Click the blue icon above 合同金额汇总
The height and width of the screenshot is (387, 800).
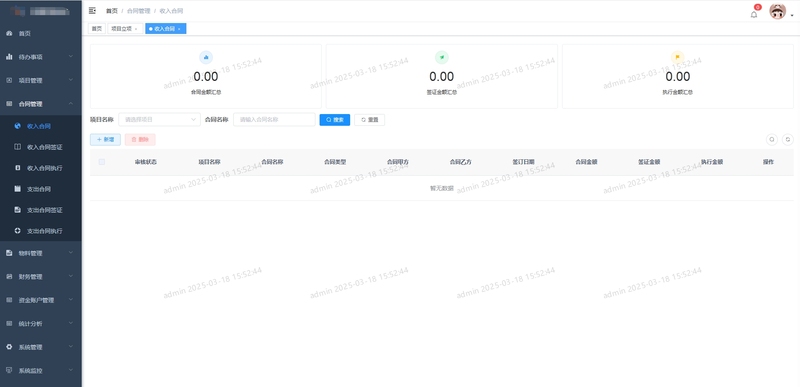pyautogui.click(x=206, y=57)
